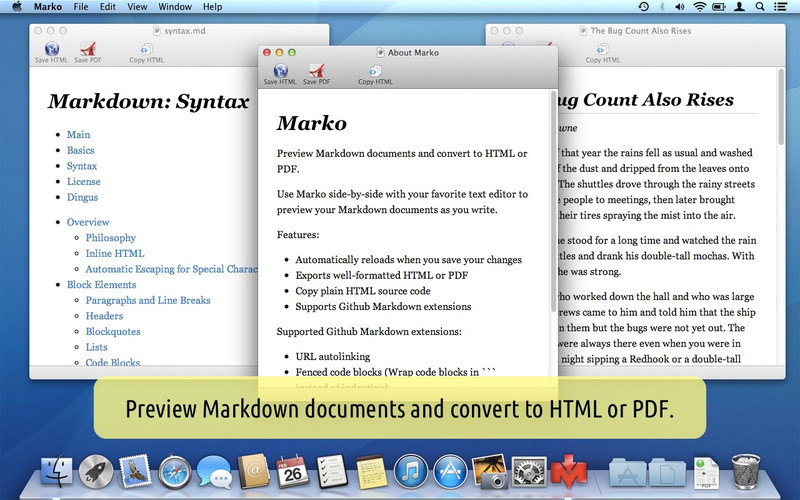Open the Edit menu
The height and width of the screenshot is (500, 800).
coord(107,7)
